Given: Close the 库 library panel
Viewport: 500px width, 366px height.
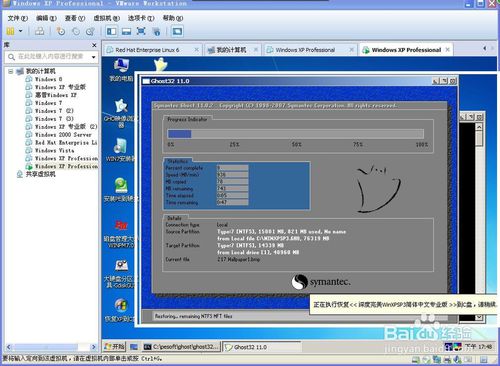Looking at the screenshot, I should point(94,45).
